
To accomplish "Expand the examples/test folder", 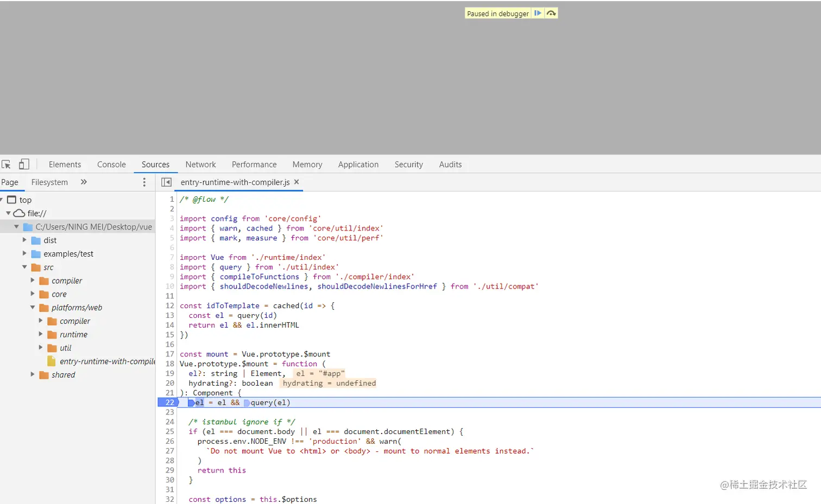I will [24, 253].
